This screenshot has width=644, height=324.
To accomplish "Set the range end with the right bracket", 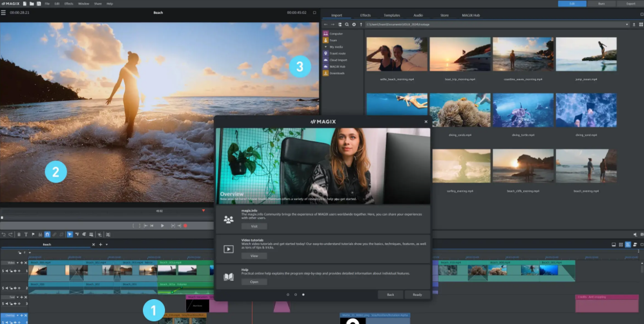I will pos(139,225).
